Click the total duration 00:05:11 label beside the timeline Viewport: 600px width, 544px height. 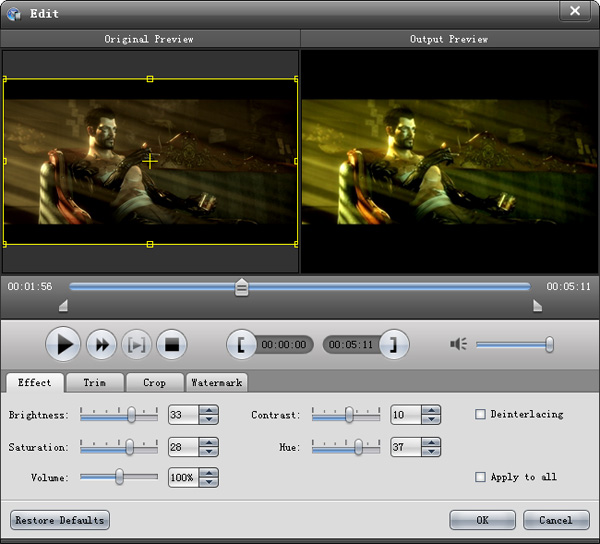point(569,287)
